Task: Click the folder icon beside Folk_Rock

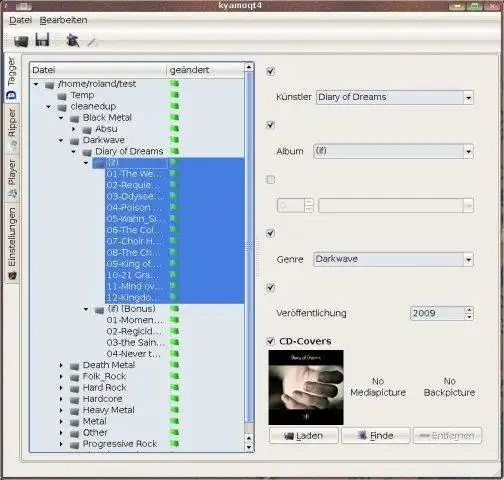Action: pyautogui.click(x=74, y=377)
